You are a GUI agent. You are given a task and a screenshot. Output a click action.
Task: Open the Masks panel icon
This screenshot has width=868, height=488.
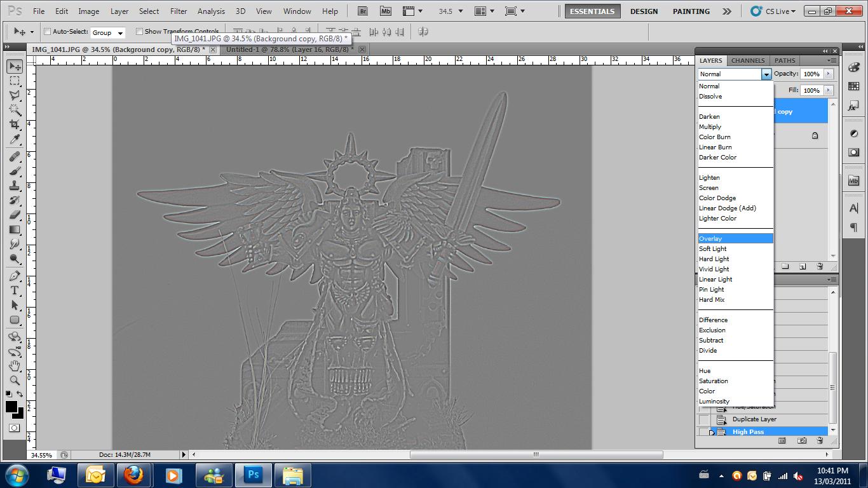tap(853, 152)
